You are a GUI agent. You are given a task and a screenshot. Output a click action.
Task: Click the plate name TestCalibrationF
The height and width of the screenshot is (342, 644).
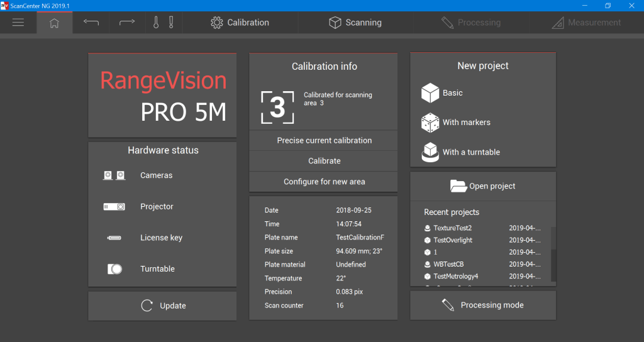(x=360, y=237)
